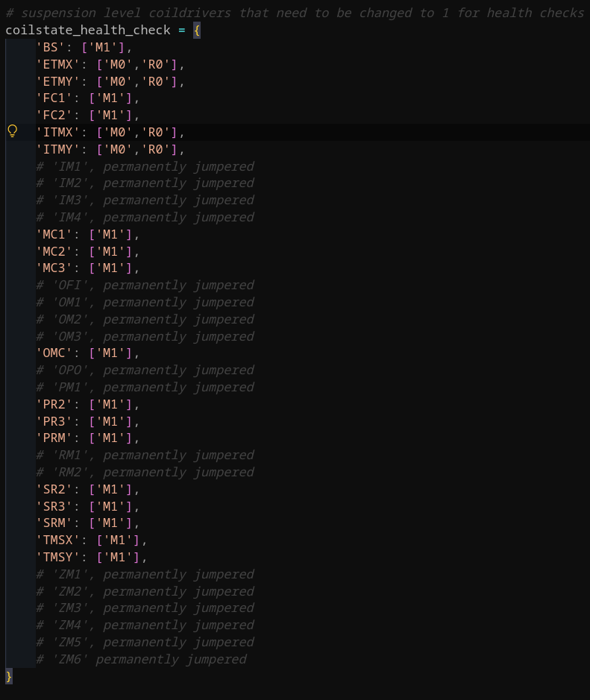Click the 'TMSX' dictionary key
590x700 pixels.
pos(58,540)
